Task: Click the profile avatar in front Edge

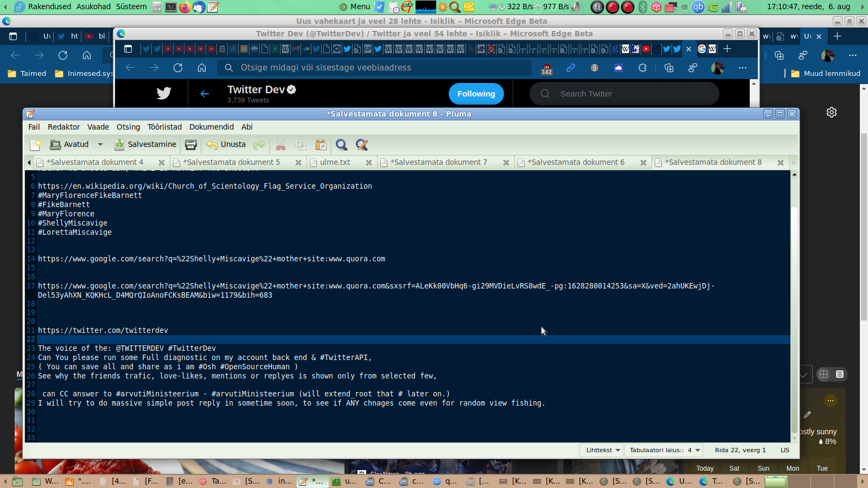Action: pos(717,68)
